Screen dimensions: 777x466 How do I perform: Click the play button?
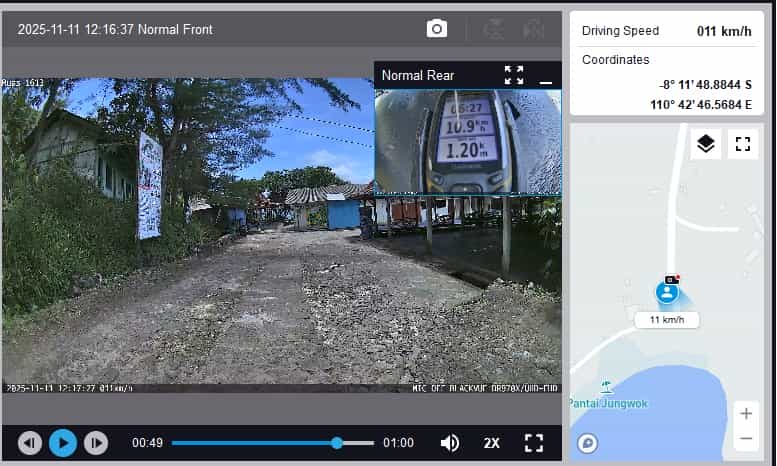click(x=63, y=442)
